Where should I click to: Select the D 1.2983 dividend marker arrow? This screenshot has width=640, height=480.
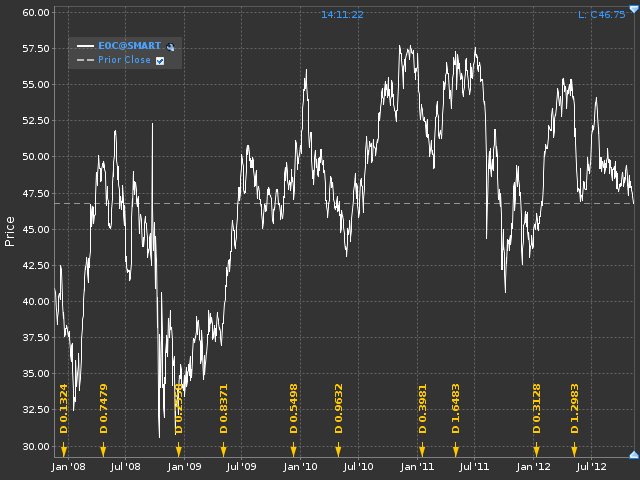tap(574, 449)
